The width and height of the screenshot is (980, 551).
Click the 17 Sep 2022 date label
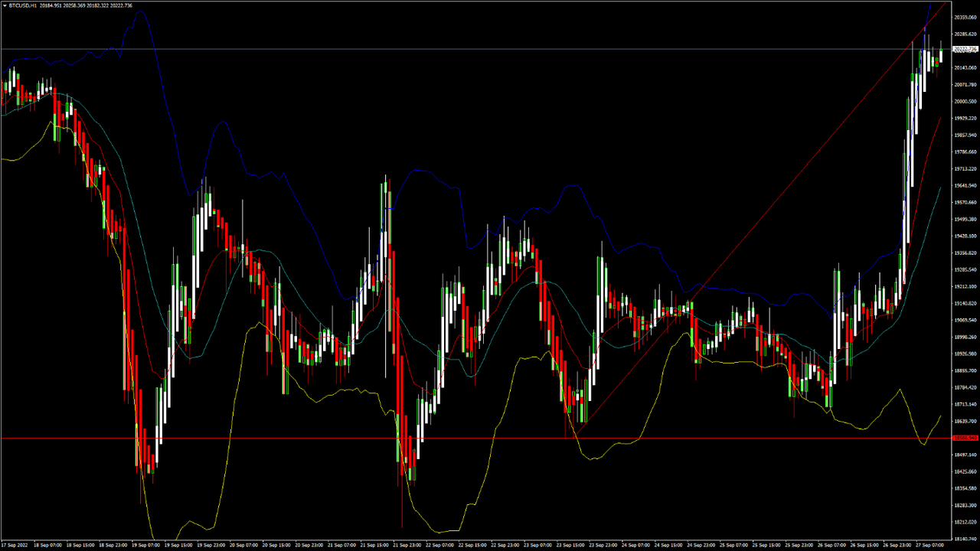coord(17,546)
